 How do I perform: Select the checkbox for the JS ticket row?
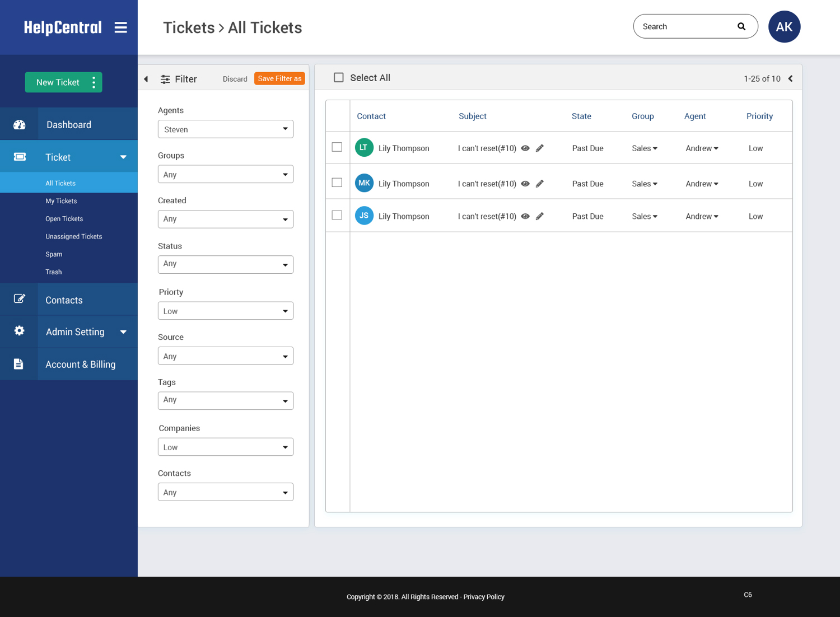[x=337, y=215]
